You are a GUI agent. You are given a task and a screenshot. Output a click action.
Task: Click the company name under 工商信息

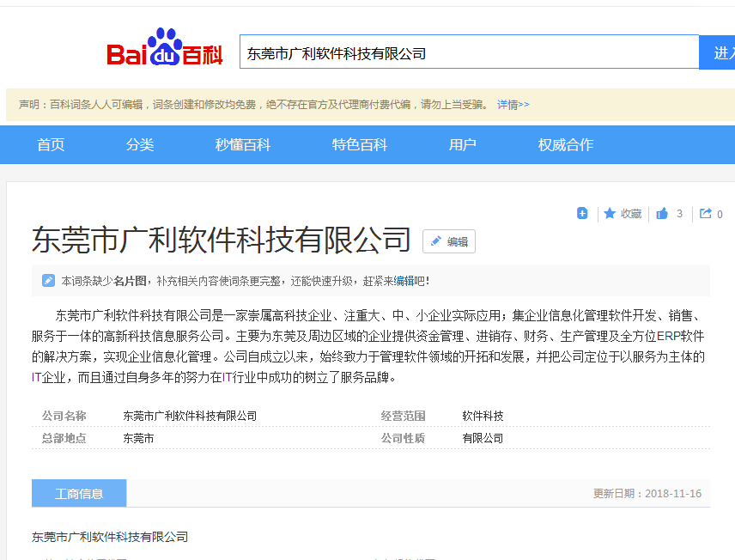110,537
